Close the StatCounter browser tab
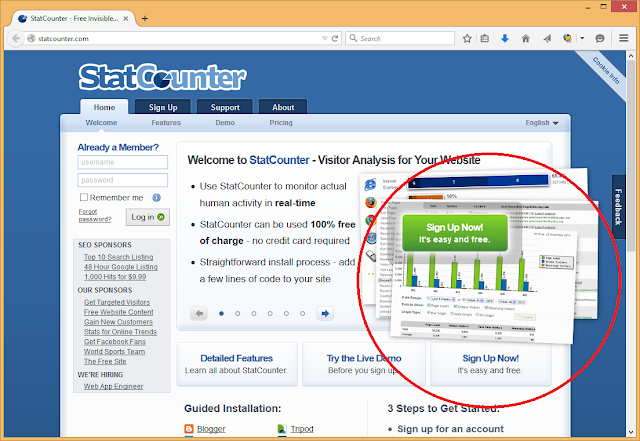Viewport: 640px width, 441px height. (126, 18)
